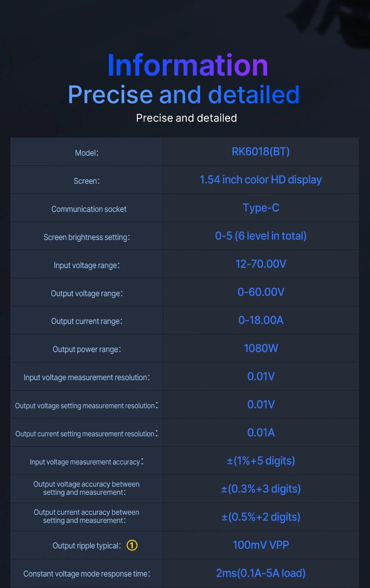Viewport: 370px width, 588px height.
Task: Select the RK6018(BT) model value
Action: (x=261, y=152)
